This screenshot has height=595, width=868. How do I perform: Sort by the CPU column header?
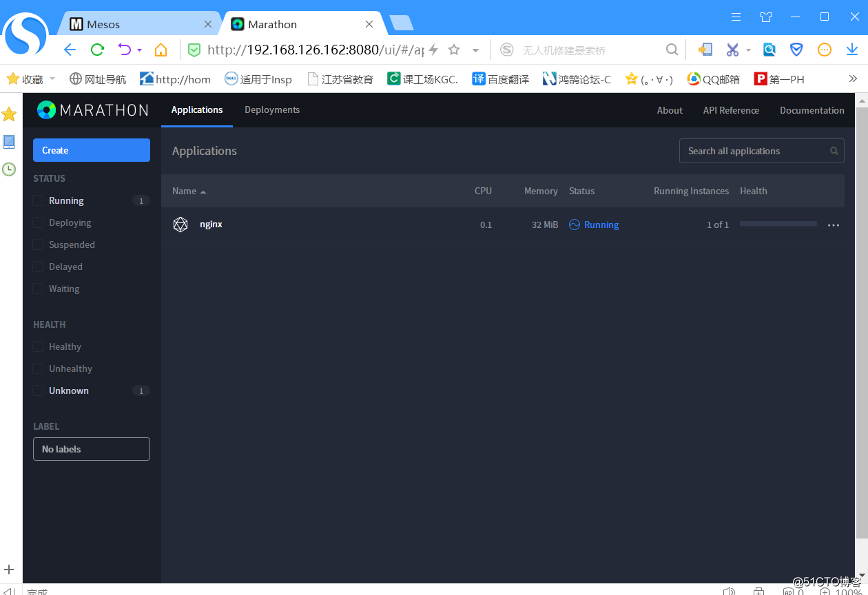pos(484,191)
